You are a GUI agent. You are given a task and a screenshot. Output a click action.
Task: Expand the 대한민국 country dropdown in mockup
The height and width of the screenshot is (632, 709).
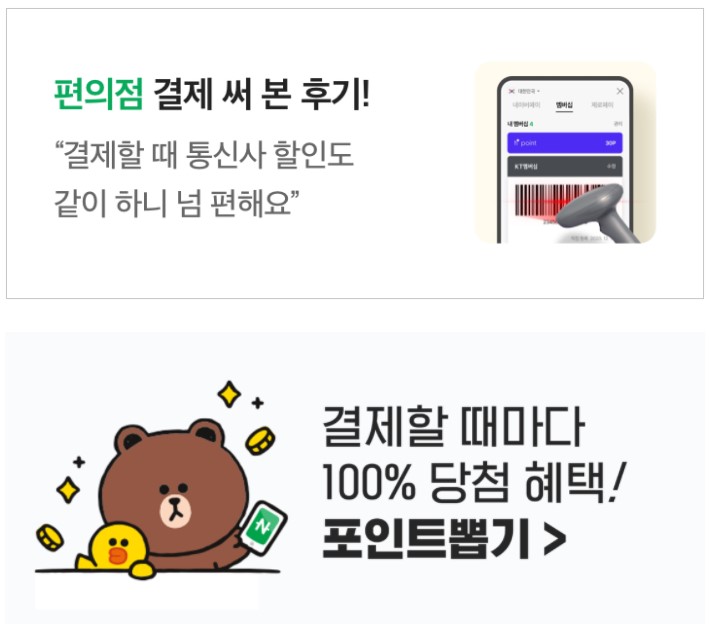[525, 91]
